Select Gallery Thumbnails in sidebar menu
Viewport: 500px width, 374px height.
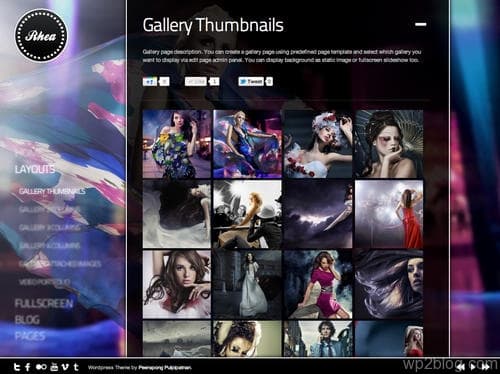click(x=52, y=191)
